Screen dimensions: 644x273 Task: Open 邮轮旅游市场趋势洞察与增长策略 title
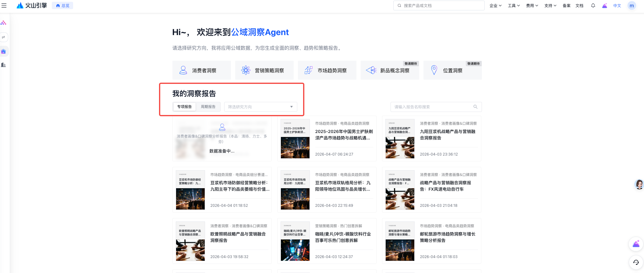coord(448,237)
